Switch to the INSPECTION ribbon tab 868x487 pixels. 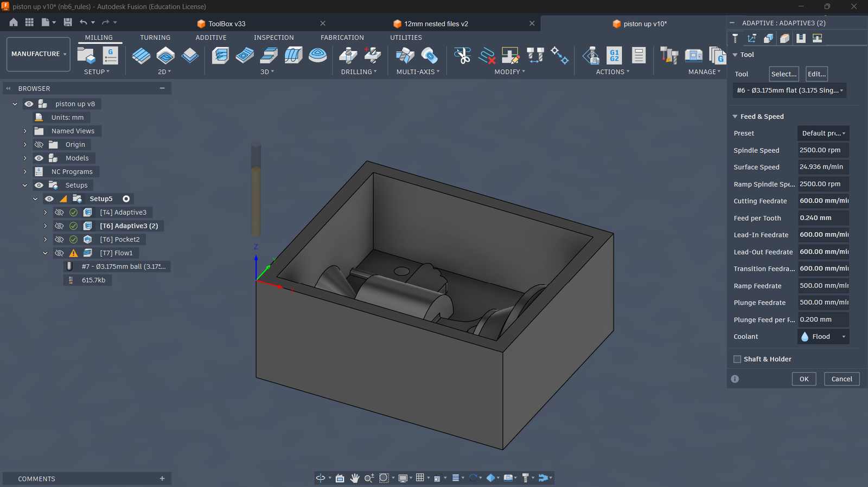273,37
